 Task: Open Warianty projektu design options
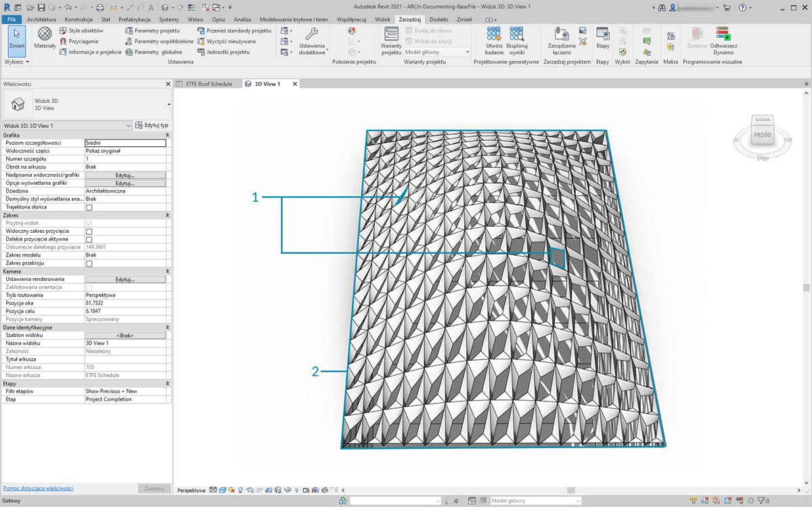(x=391, y=41)
